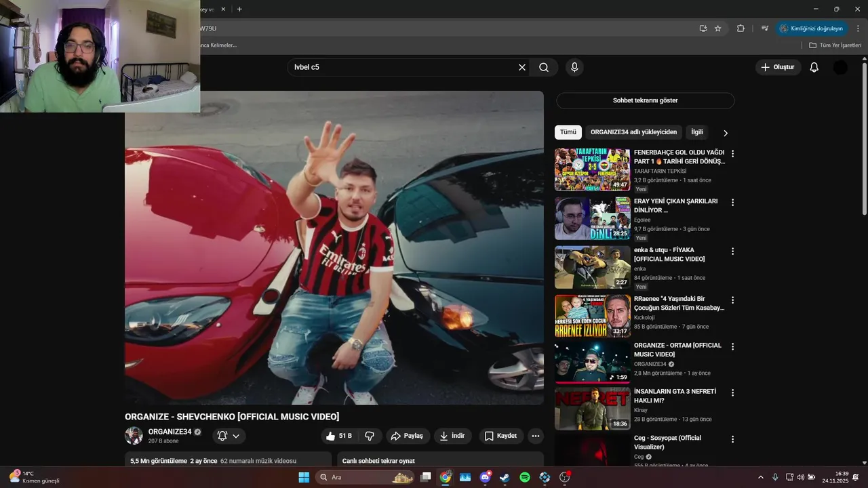
Task: Open ORGANIZE34 channel avatar
Action: pyautogui.click(x=134, y=436)
